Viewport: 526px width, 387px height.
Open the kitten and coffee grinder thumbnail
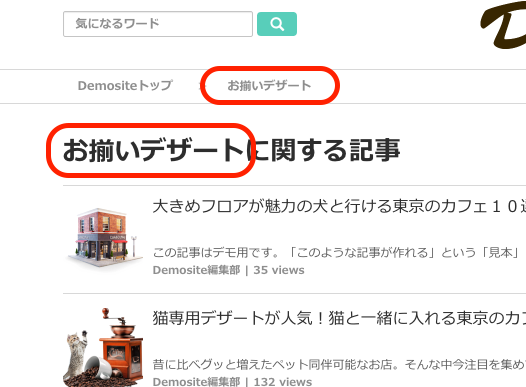click(103, 347)
